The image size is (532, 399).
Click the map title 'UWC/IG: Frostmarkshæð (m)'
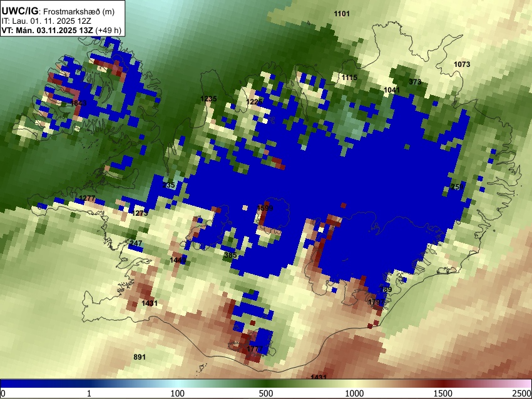point(58,11)
